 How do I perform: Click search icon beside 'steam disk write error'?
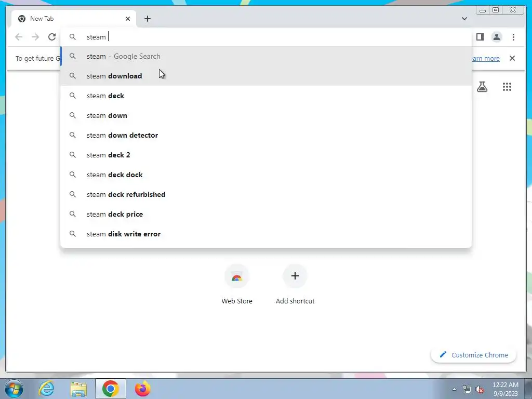coord(73,234)
